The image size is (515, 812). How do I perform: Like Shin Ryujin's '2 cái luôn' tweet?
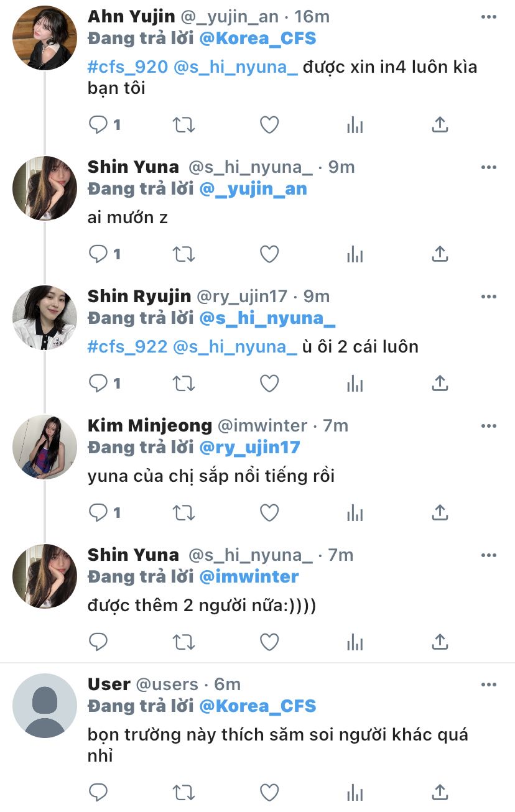(269, 384)
